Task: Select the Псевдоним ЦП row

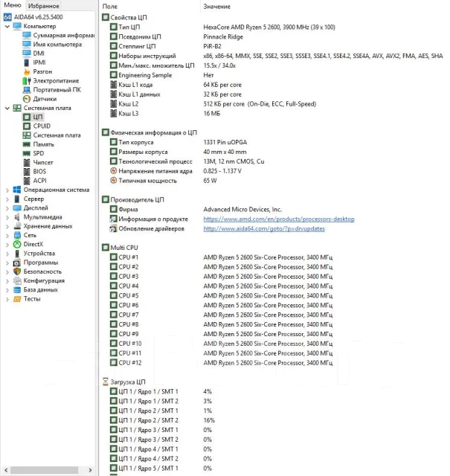Action: point(176,36)
